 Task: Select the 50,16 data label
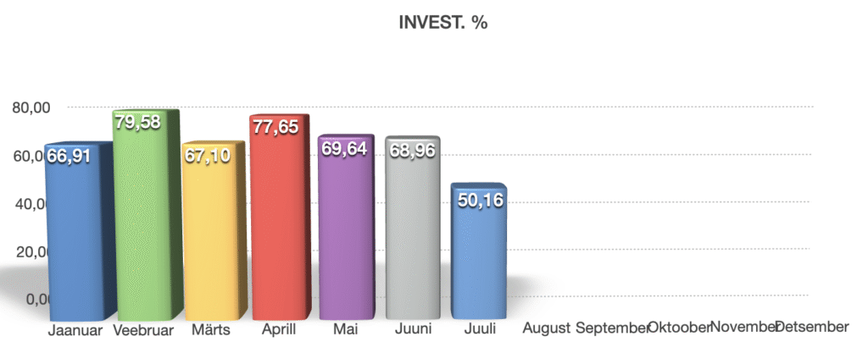(x=481, y=200)
